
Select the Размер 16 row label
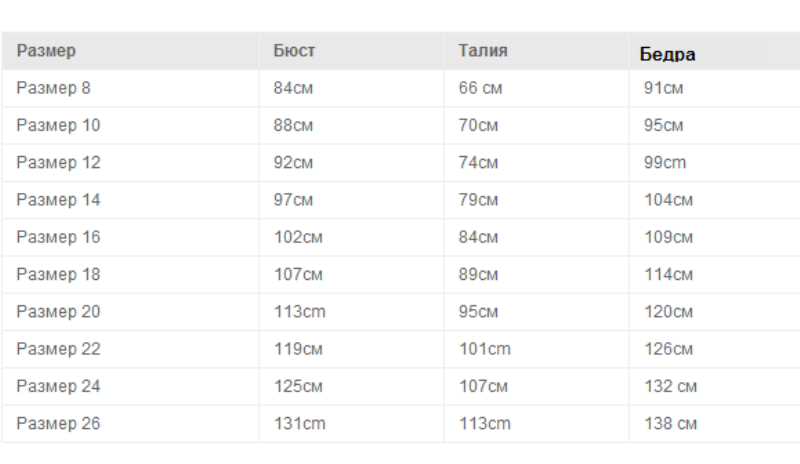(x=58, y=237)
